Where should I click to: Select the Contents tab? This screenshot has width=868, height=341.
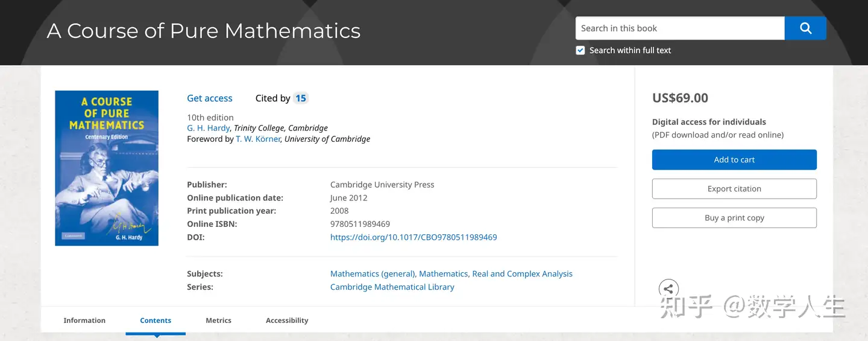point(156,320)
